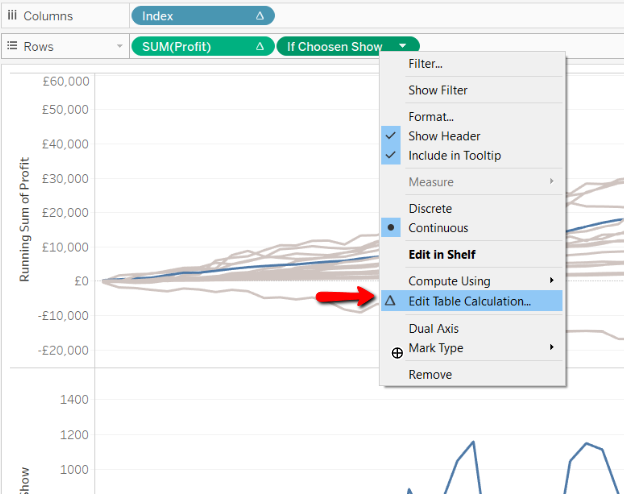Select Edit in Shelf menu item

442,254
